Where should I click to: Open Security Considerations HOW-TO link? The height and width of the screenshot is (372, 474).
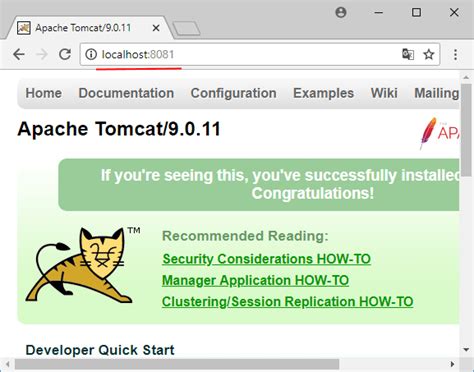(266, 259)
